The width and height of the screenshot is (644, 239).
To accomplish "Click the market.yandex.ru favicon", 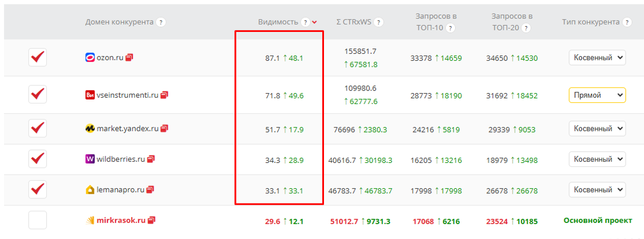I will (90, 129).
